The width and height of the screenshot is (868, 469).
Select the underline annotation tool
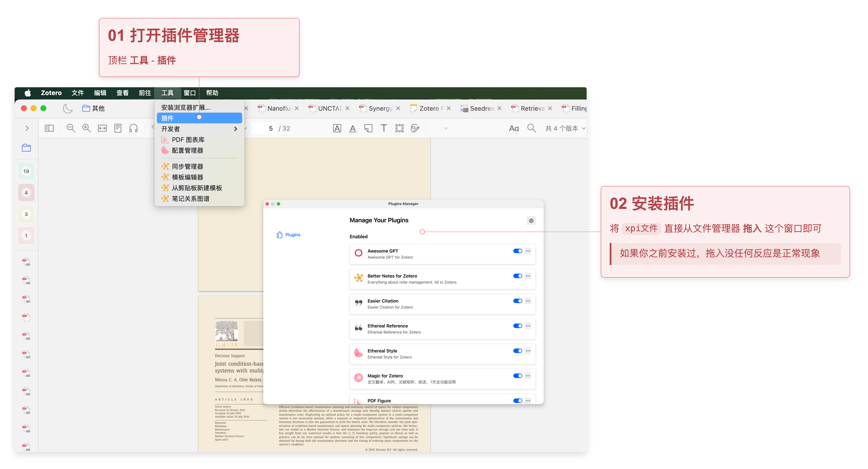point(353,128)
